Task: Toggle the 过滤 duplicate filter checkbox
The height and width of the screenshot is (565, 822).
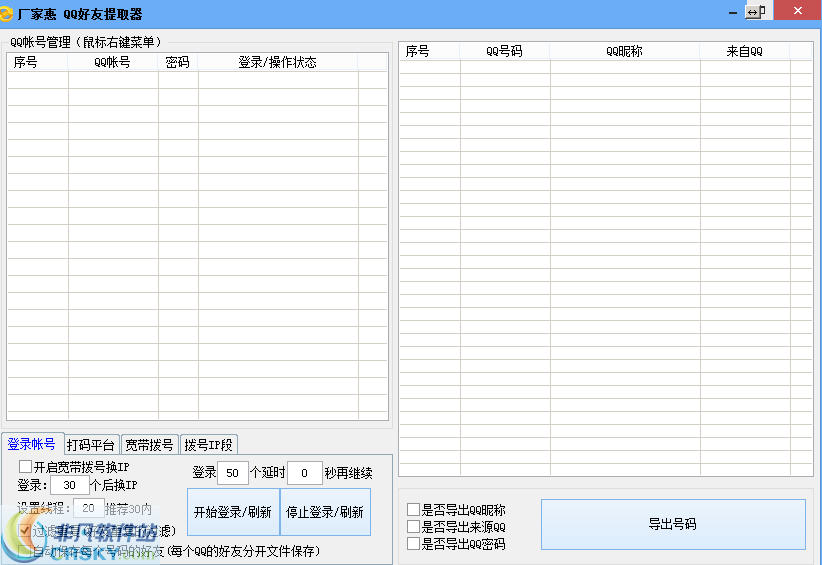Action: click(25, 530)
